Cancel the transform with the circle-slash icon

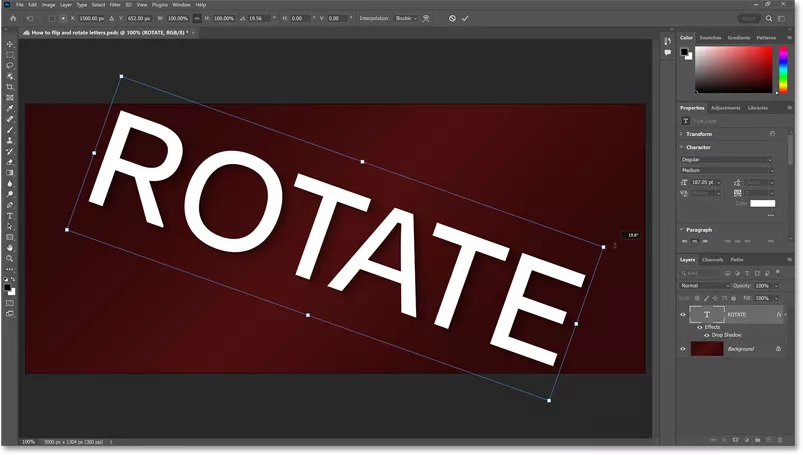point(452,18)
